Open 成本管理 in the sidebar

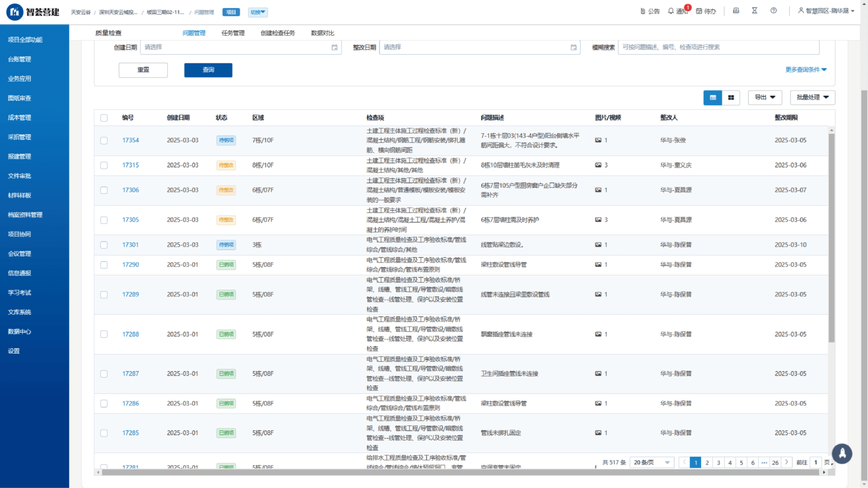[x=19, y=118]
